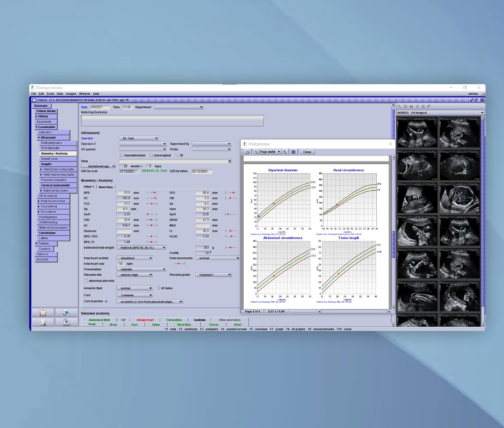The width and height of the screenshot is (504, 428).
Task: Click the printer icon in images panel toolbar
Action: 423,106
